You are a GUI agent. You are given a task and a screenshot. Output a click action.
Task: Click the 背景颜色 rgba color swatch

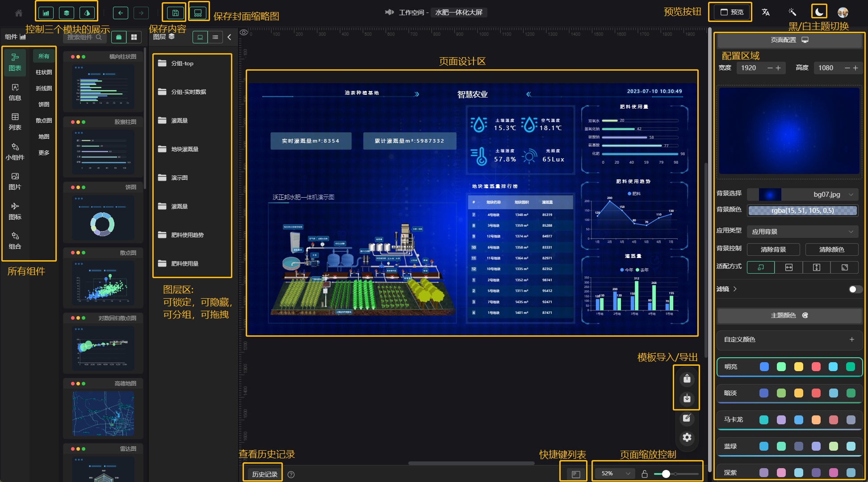[x=802, y=211]
